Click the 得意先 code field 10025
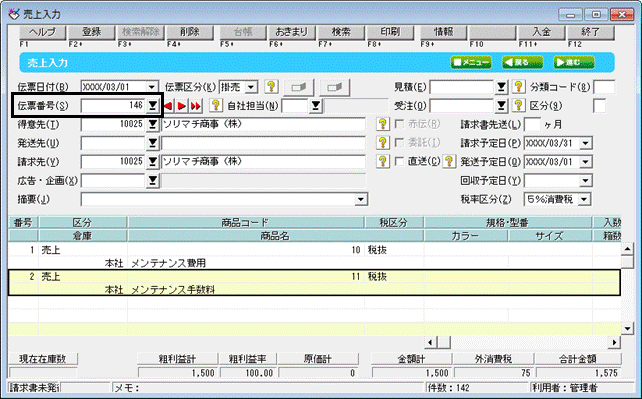The height and width of the screenshot is (399, 642). tap(113, 124)
